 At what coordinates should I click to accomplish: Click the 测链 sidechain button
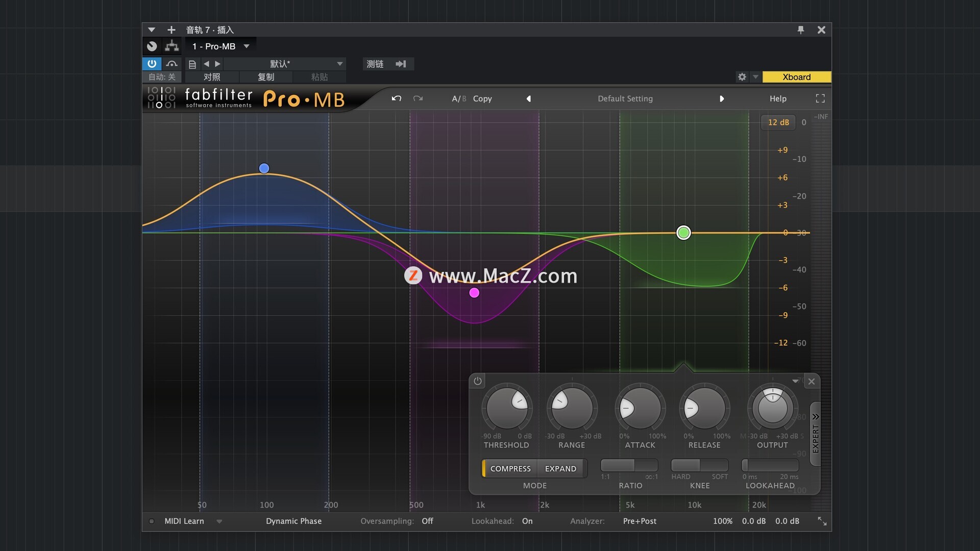(x=375, y=64)
